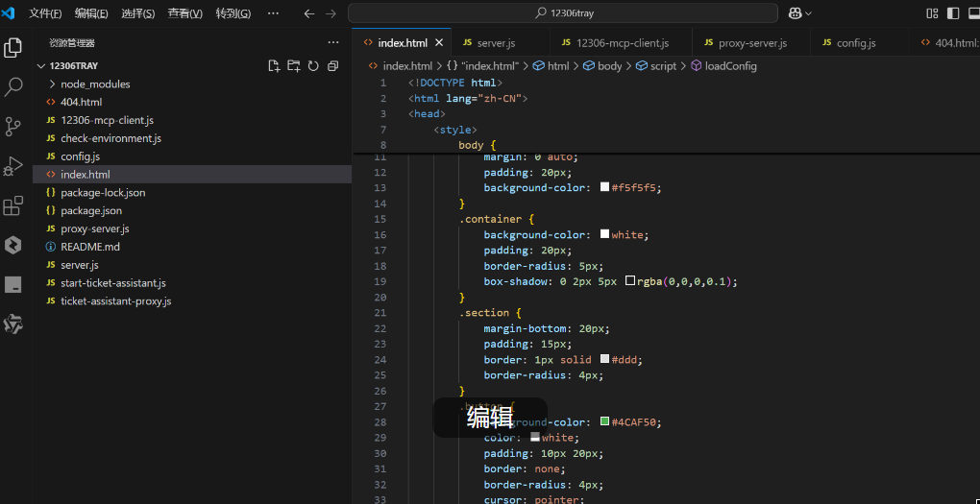Open the Search view in activity bar
Viewport: 980px width, 504px height.
pos(13,87)
